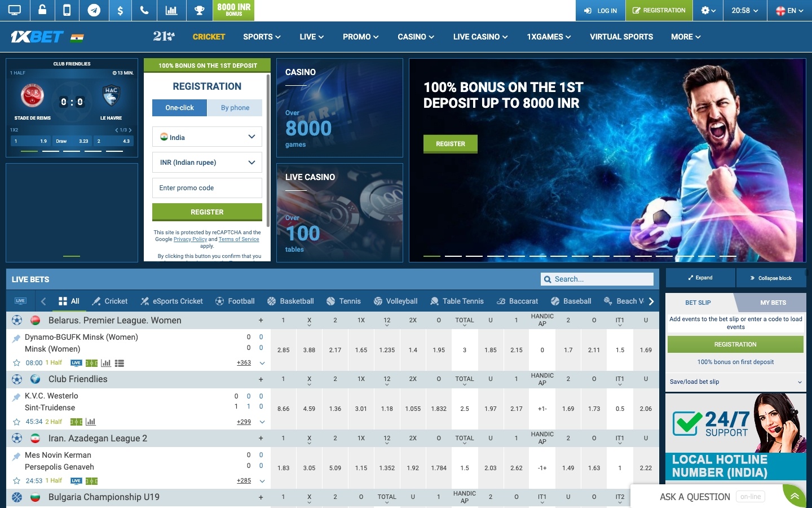
Task: Open the LIVE CASINO menu
Action: [480, 37]
